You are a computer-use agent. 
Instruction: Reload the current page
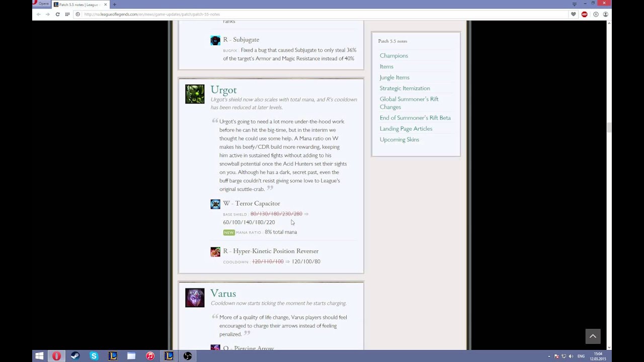[x=57, y=14]
